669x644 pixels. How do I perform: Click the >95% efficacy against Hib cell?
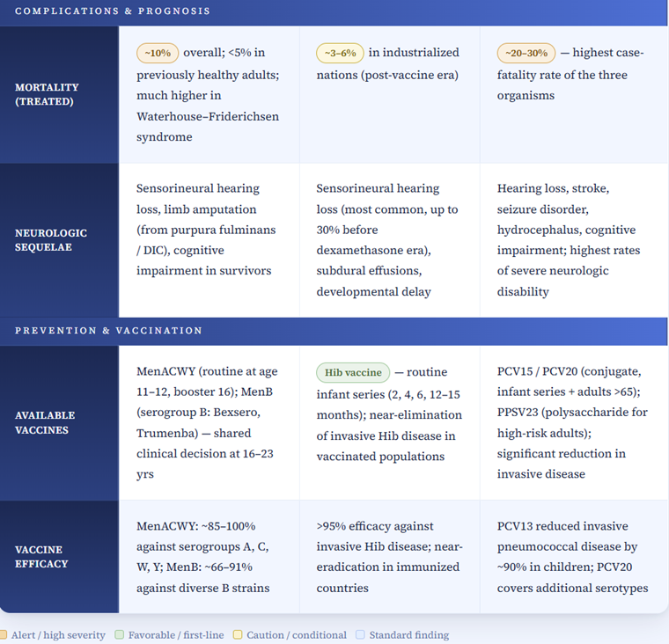click(388, 557)
